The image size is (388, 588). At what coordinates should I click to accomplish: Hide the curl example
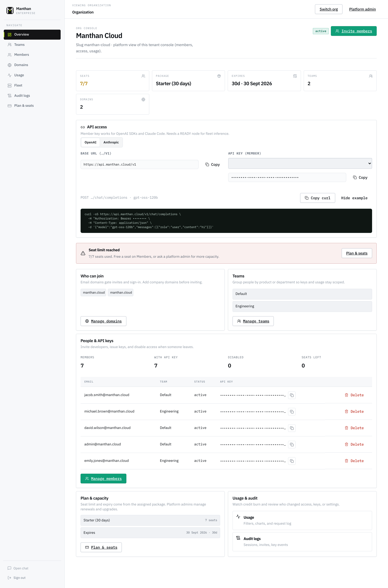[354, 198]
